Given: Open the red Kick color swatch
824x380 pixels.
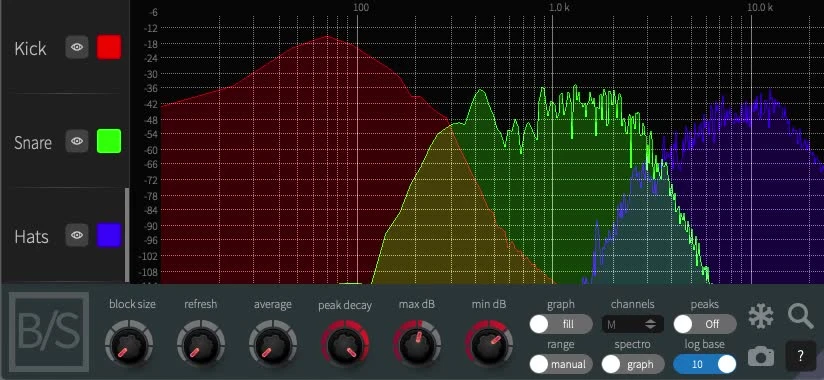Looking at the screenshot, I should click(109, 47).
